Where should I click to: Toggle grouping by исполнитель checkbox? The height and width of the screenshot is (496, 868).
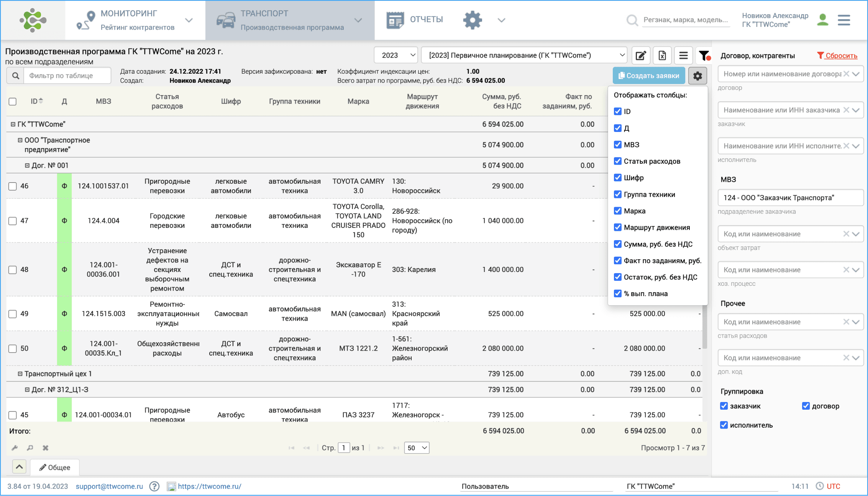point(724,425)
